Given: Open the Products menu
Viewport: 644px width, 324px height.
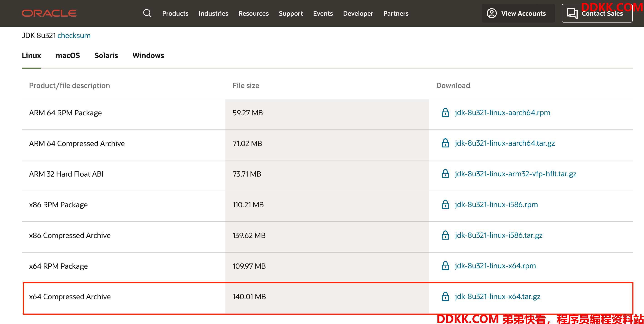Looking at the screenshot, I should (175, 13).
